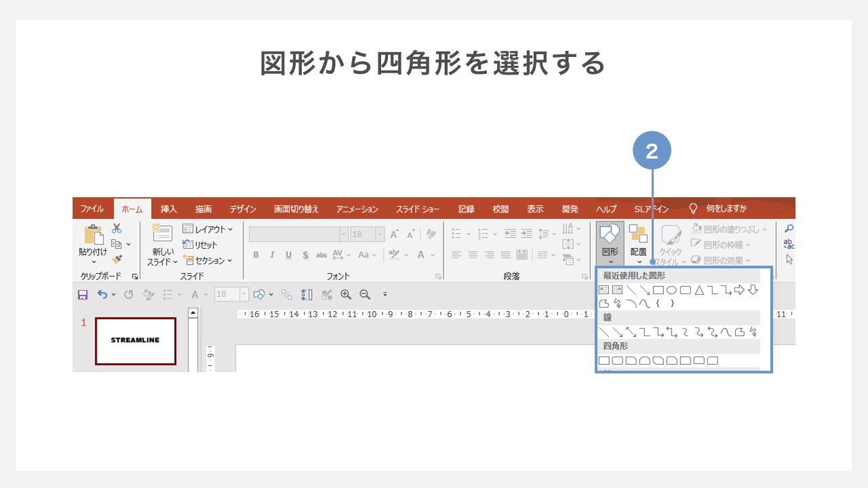Select the triangle in 最近使用した図形
Viewport: 868px width, 488px height.
coord(699,290)
